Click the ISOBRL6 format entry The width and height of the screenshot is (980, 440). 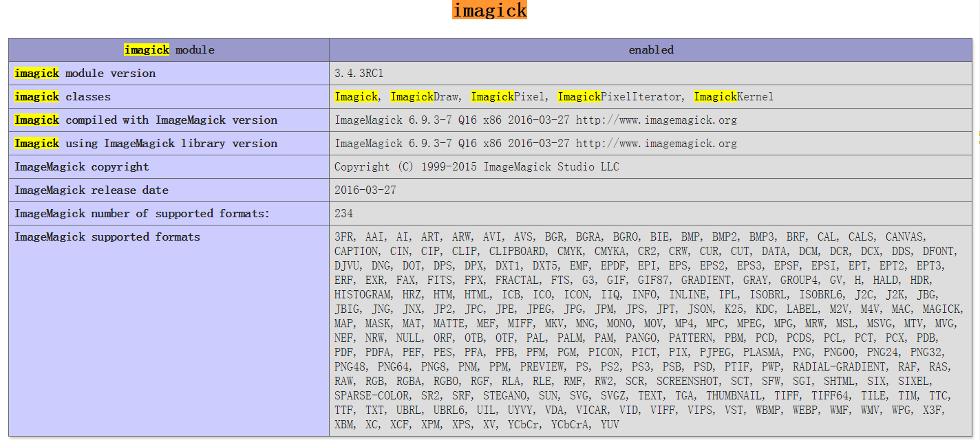click(x=821, y=295)
